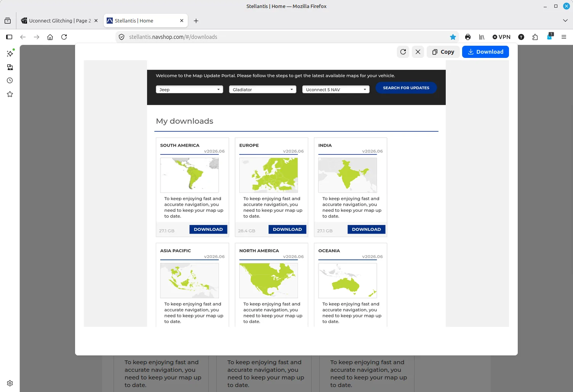
Task: Open Bookmarks sidebar star icon
Action: 10,94
